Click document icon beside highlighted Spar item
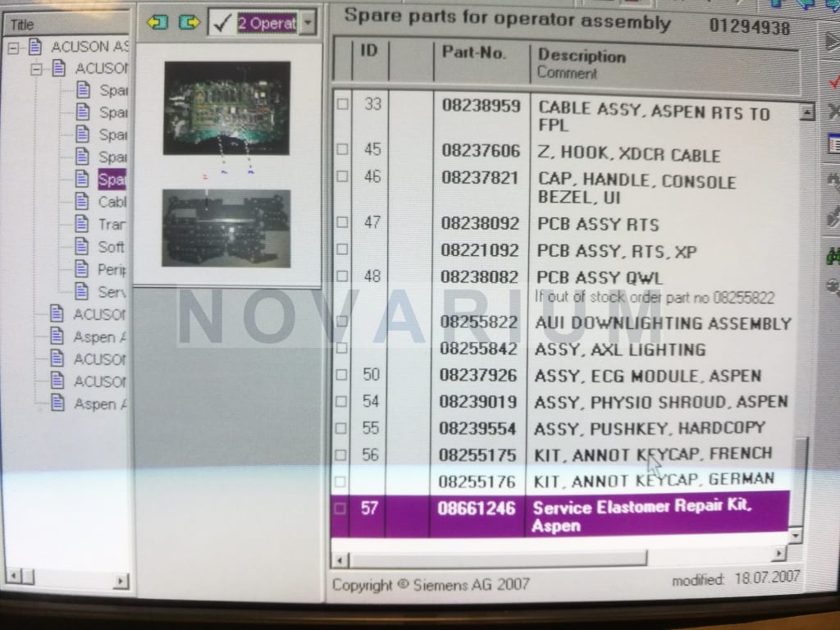Image resolution: width=840 pixels, height=630 pixels. [x=82, y=179]
